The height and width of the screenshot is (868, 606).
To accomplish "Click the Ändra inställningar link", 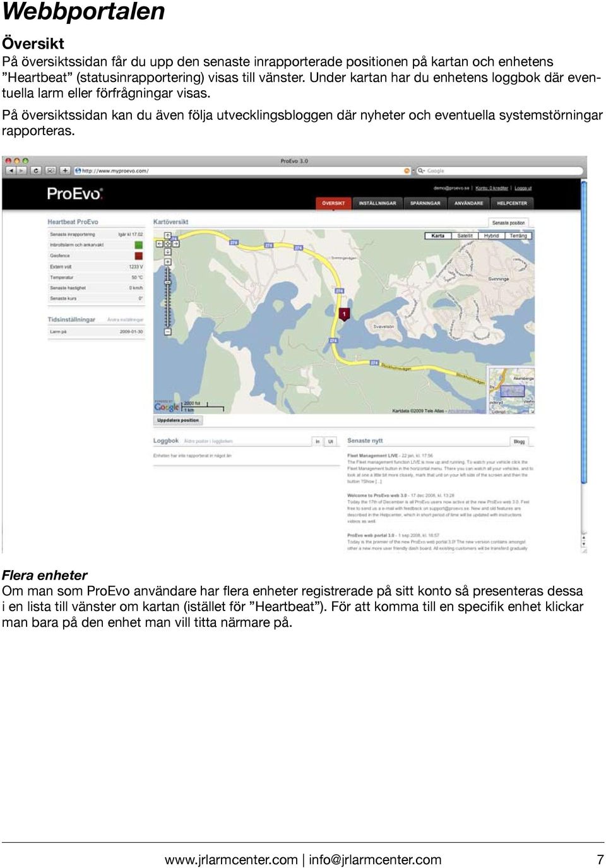I will [x=126, y=320].
